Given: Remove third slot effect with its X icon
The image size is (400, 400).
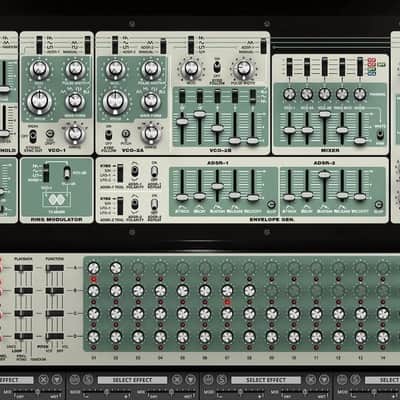Looking at the screenshot, I should (311, 379).
